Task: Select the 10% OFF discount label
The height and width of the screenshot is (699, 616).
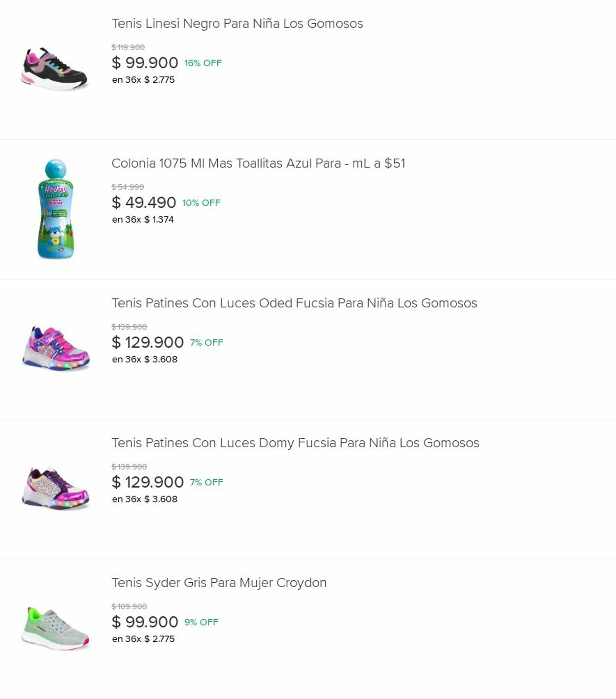Action: point(201,203)
